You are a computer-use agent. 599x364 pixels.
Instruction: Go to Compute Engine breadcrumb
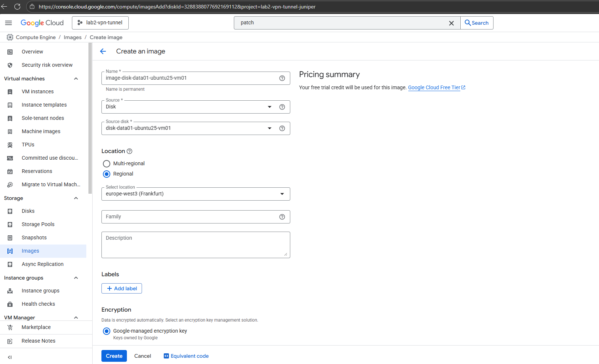point(36,37)
